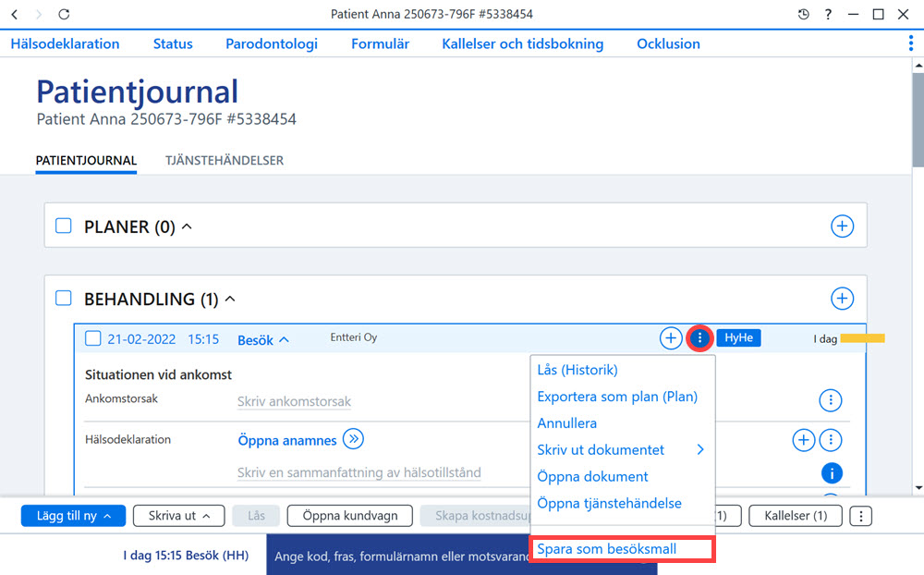Viewport: 924px width, 575px height.
Task: Click the code/phrase search input field
Action: 399,556
